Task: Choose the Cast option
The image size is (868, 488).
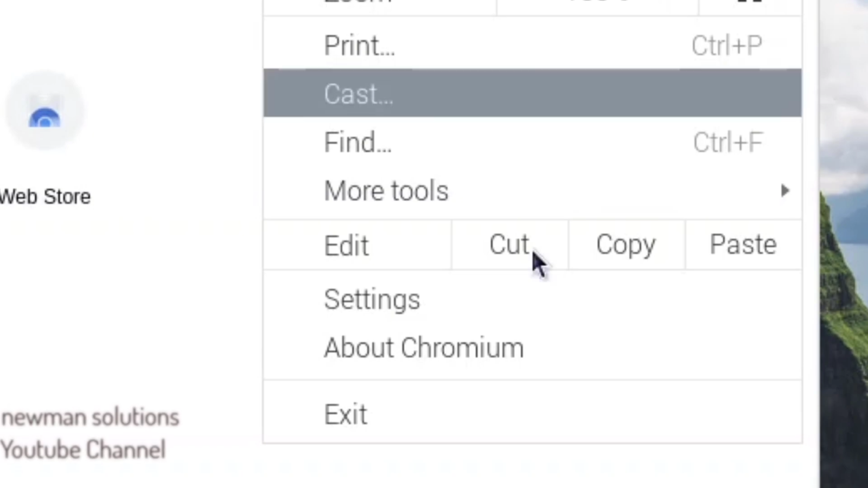Action: click(358, 93)
